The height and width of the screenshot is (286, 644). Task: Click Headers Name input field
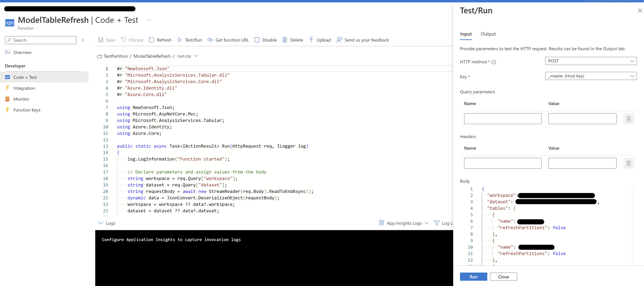[x=503, y=163]
